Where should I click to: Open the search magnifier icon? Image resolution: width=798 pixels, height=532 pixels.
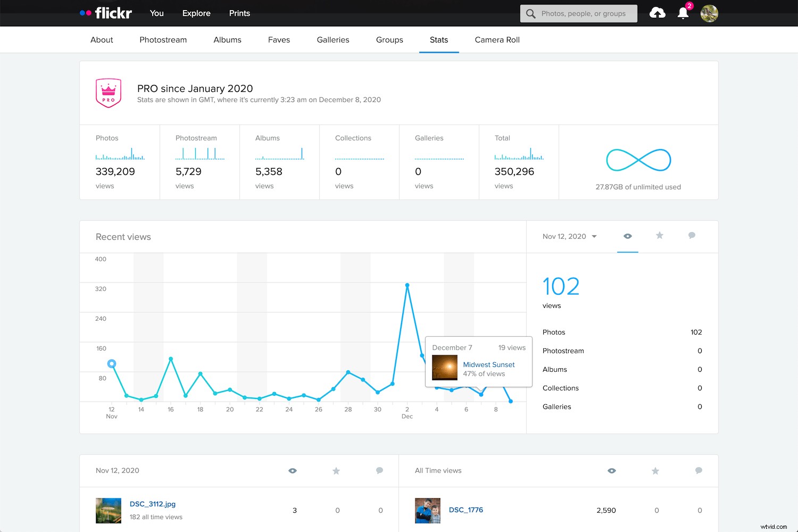[x=530, y=13]
